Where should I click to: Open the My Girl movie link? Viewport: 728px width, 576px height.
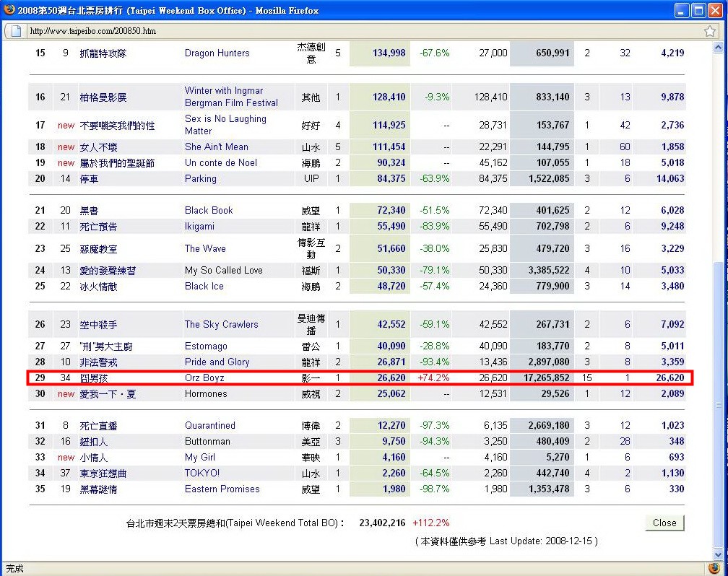(x=199, y=457)
